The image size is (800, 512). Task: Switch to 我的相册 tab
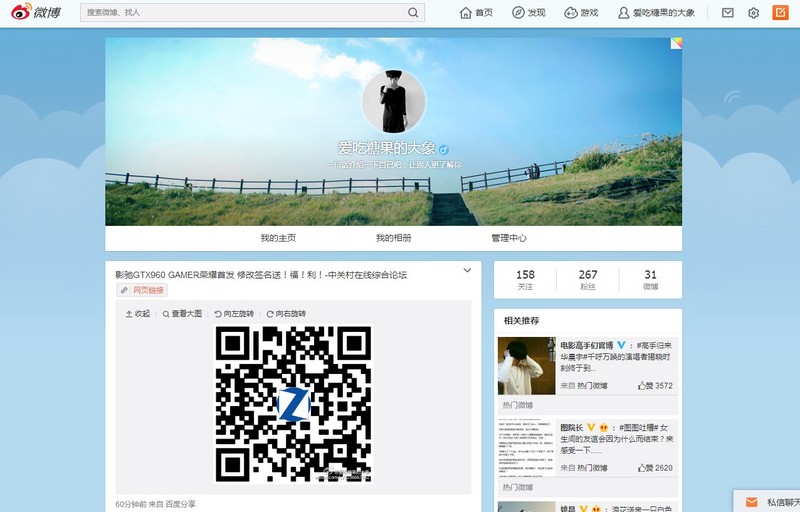click(x=393, y=238)
